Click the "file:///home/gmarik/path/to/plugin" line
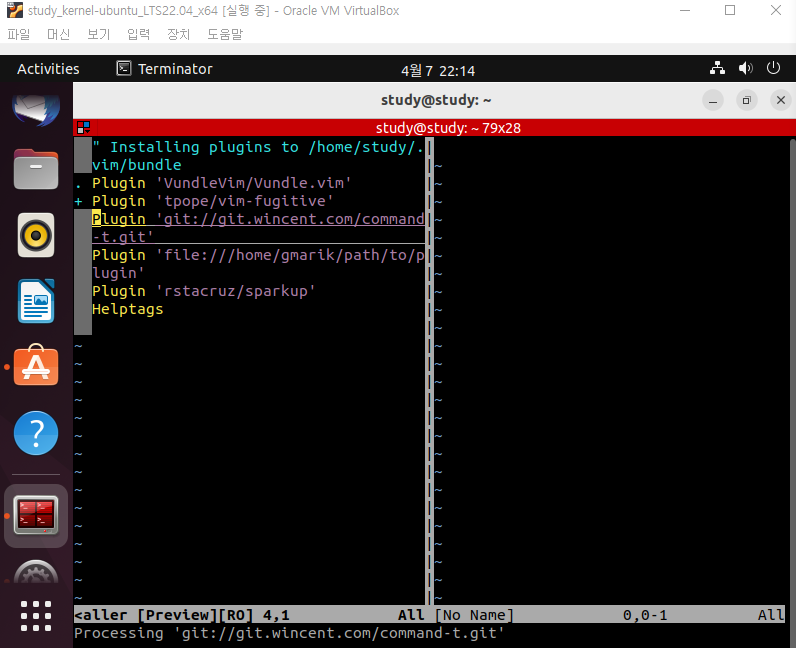The height and width of the screenshot is (648, 796). click(x=258, y=264)
